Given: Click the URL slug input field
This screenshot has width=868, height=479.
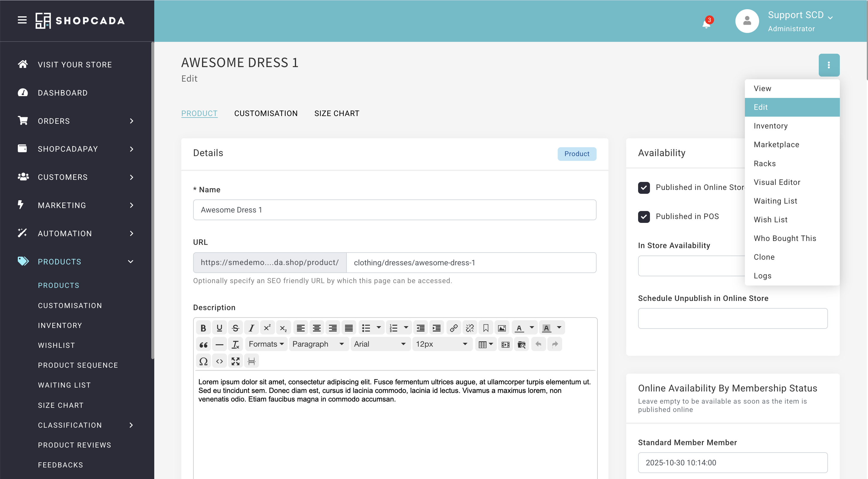Looking at the screenshot, I should coord(471,263).
